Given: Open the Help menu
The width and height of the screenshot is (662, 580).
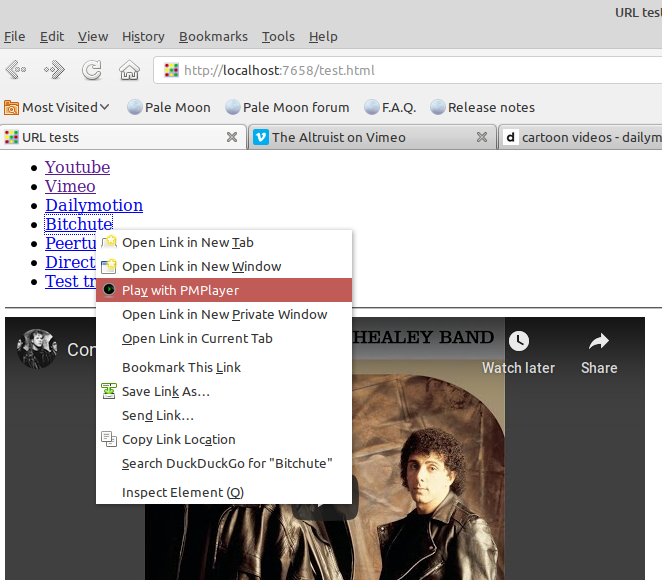Looking at the screenshot, I should pyautogui.click(x=323, y=37).
